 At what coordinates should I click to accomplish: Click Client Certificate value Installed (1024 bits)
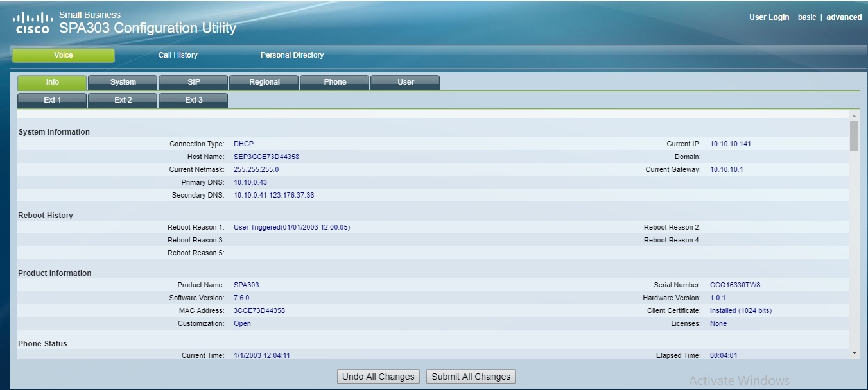click(x=741, y=310)
